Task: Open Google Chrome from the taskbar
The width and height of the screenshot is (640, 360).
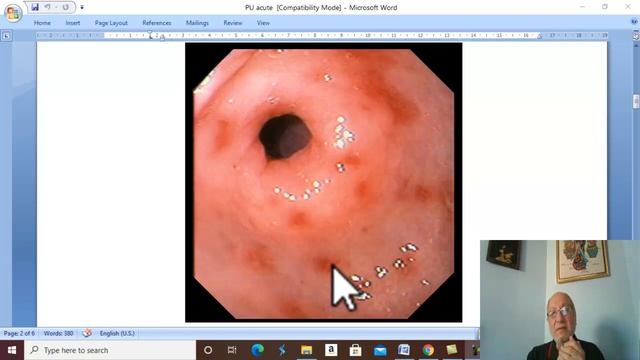Action: click(x=428, y=350)
